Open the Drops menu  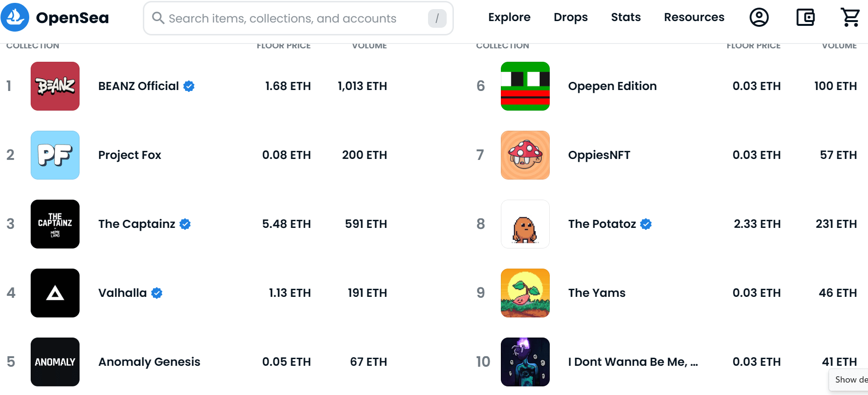click(x=570, y=17)
